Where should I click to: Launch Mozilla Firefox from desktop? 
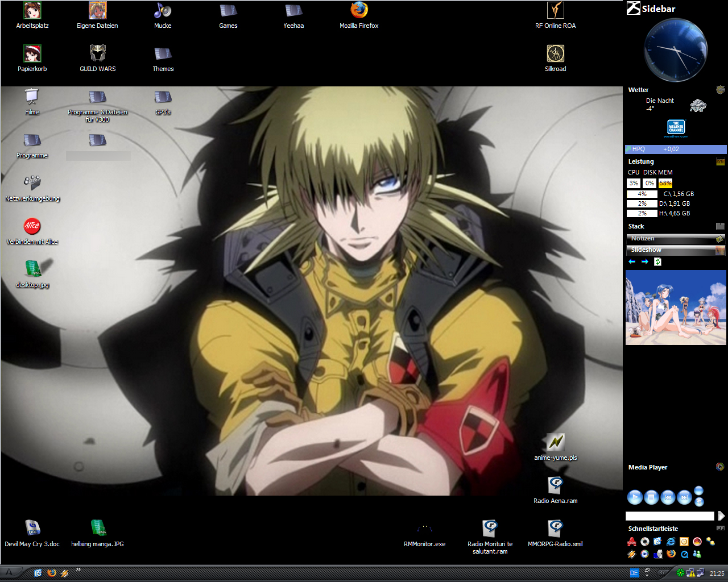point(359,15)
